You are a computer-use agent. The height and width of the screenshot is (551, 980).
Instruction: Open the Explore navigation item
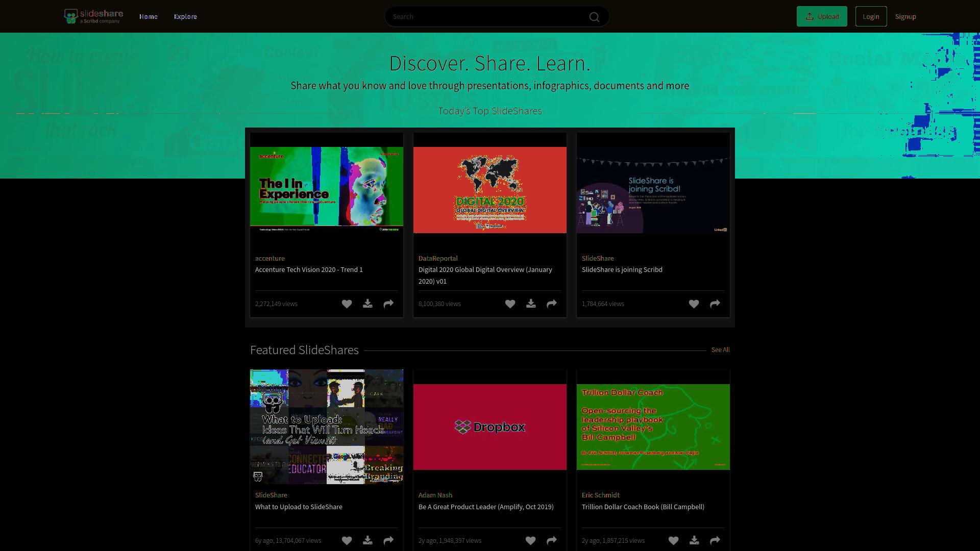tap(185, 17)
